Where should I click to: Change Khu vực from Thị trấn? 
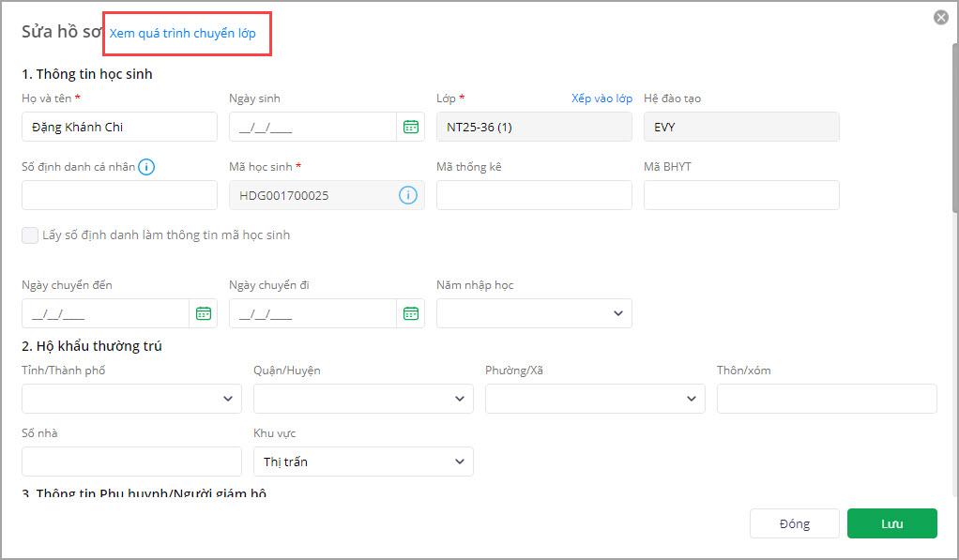363,462
